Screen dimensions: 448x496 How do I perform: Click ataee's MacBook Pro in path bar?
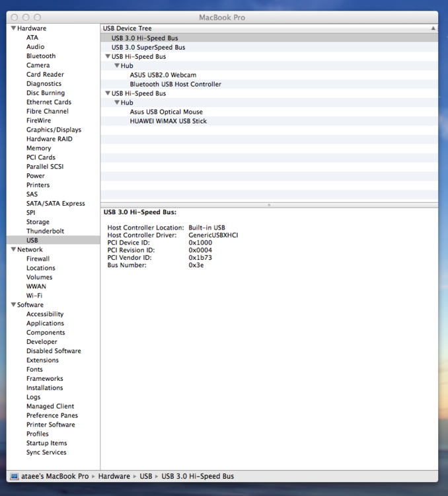pos(55,476)
